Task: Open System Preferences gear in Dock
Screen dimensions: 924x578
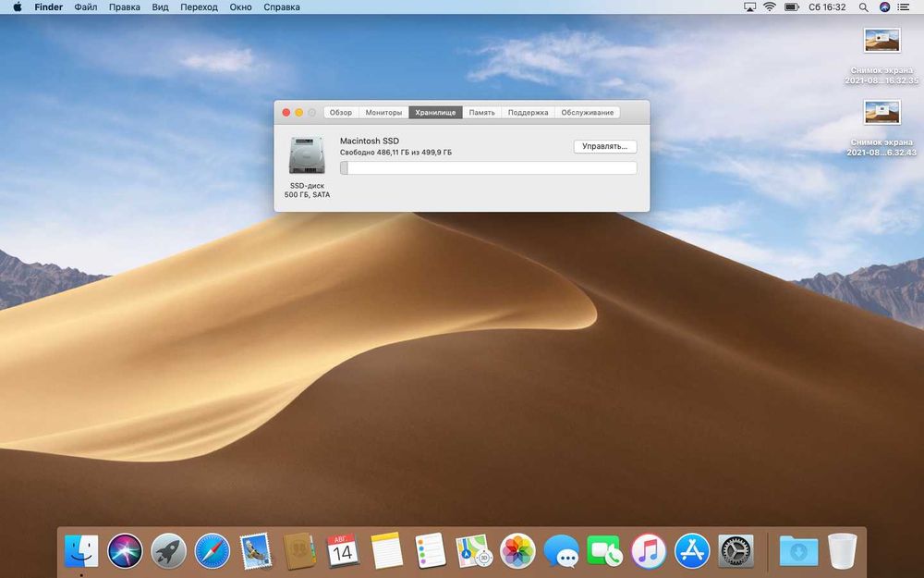Action: point(736,551)
